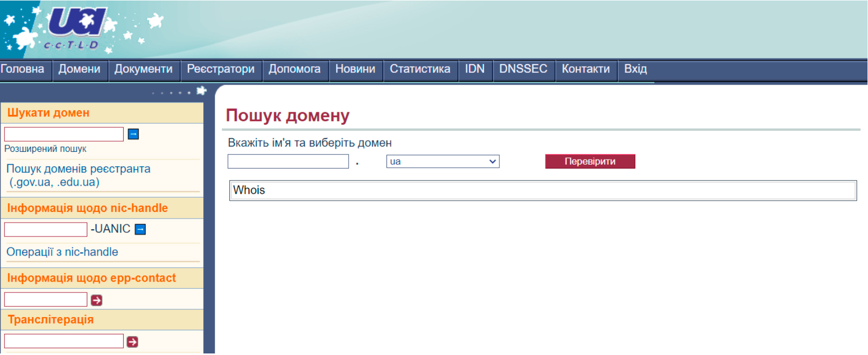868x355 pixels.
Task: Open the Головна menu item
Action: point(23,69)
